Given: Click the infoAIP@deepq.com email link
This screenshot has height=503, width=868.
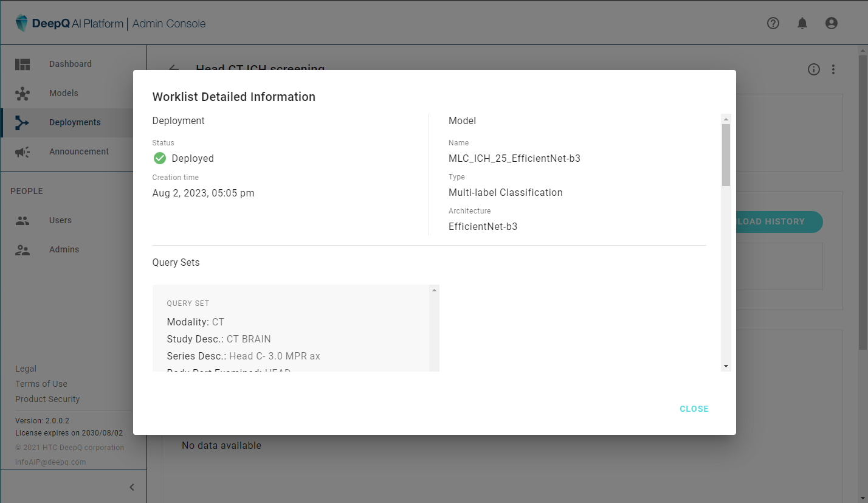Looking at the screenshot, I should [50, 462].
